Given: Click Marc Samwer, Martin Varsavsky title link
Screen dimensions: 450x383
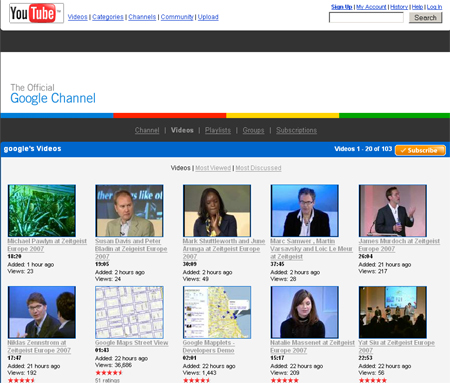Looking at the screenshot, I should (311, 249).
